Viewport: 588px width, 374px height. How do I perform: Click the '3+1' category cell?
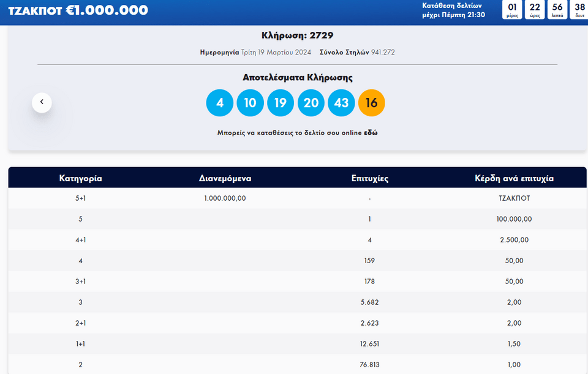(81, 282)
